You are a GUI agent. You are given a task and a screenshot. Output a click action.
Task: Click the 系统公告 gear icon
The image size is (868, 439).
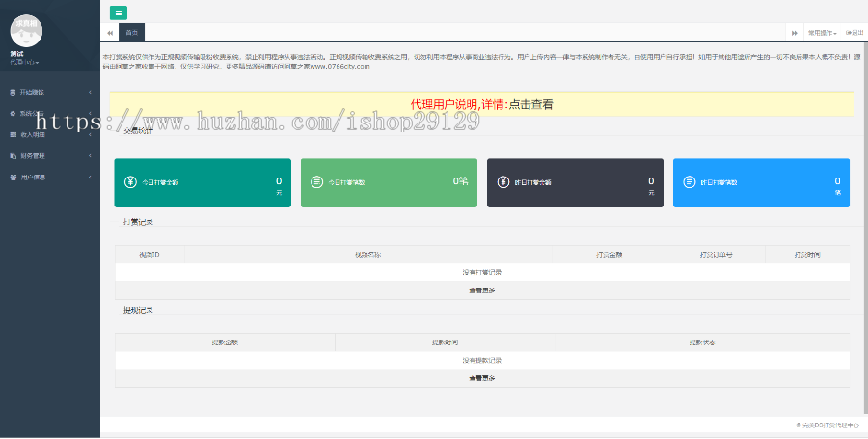[x=13, y=113]
